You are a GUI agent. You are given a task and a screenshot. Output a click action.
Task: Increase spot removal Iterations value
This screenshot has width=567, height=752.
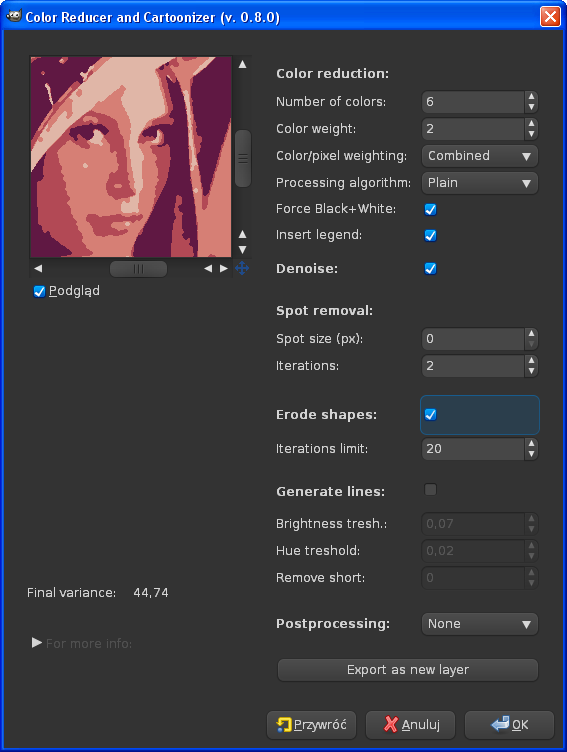(x=531, y=360)
